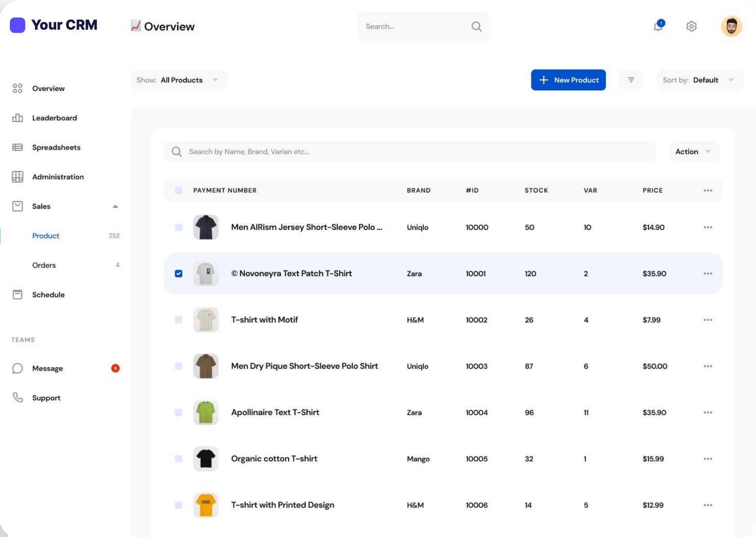The height and width of the screenshot is (537, 756).
Task: Click the Leaderboard bar chart icon
Action: [x=18, y=118]
